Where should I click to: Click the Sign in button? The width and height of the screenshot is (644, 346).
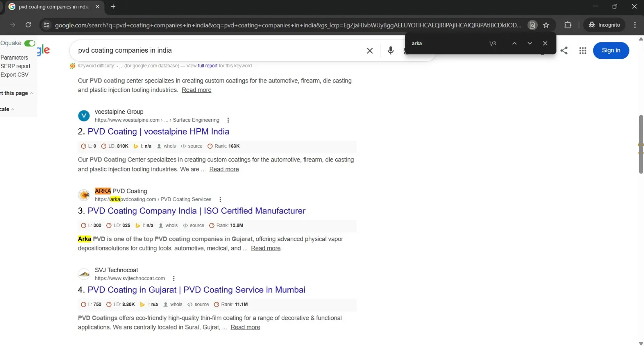[x=611, y=50]
